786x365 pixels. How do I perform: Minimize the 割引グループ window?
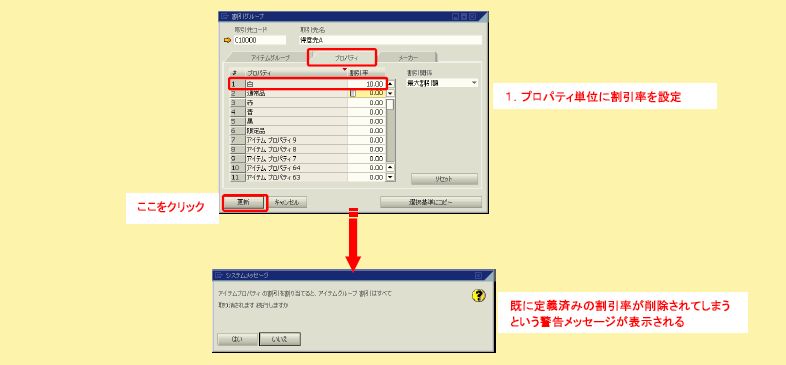(x=455, y=17)
